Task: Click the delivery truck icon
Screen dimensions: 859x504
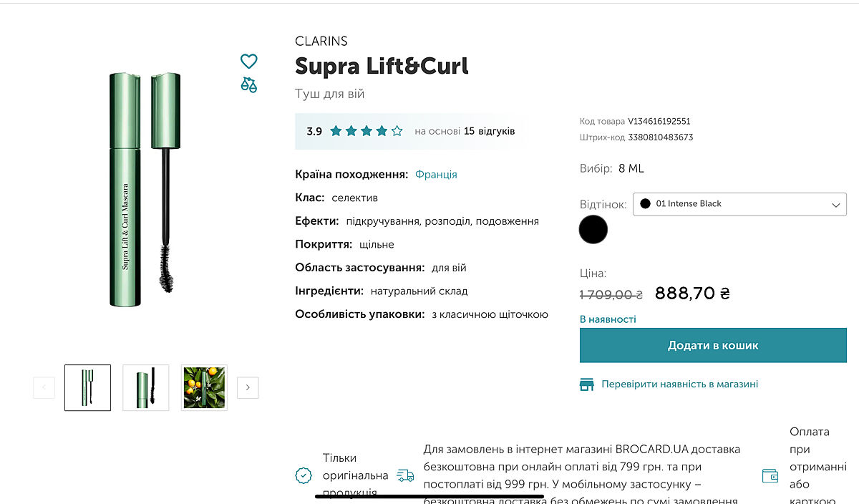Action: [405, 475]
